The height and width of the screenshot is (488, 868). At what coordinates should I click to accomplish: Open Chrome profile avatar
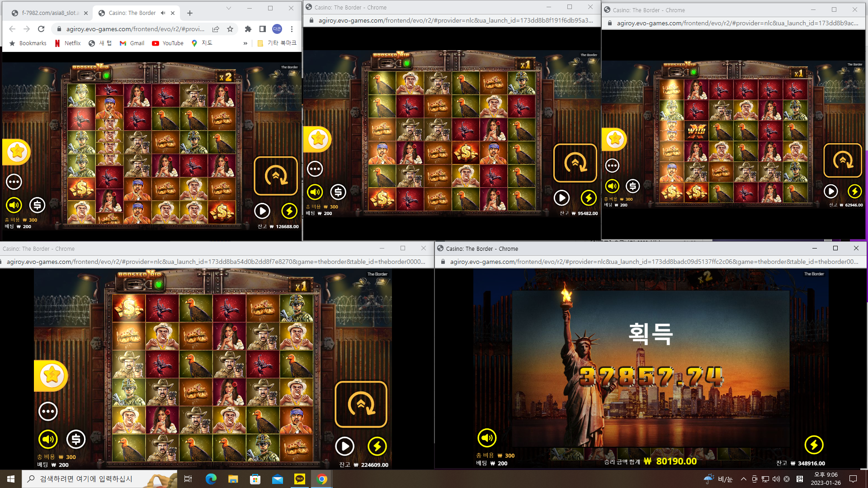coord(277,29)
